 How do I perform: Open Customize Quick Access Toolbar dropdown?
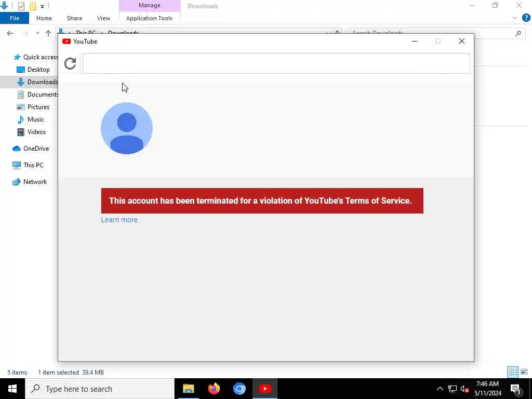pos(42,6)
